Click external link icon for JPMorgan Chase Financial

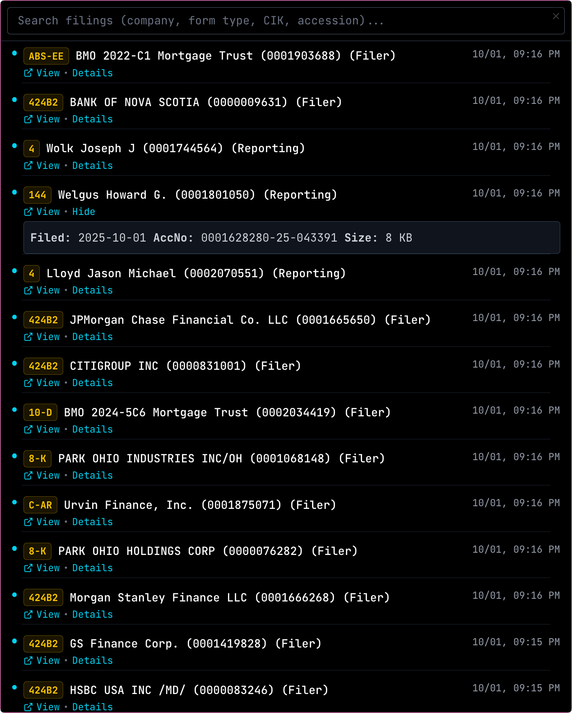click(28, 336)
